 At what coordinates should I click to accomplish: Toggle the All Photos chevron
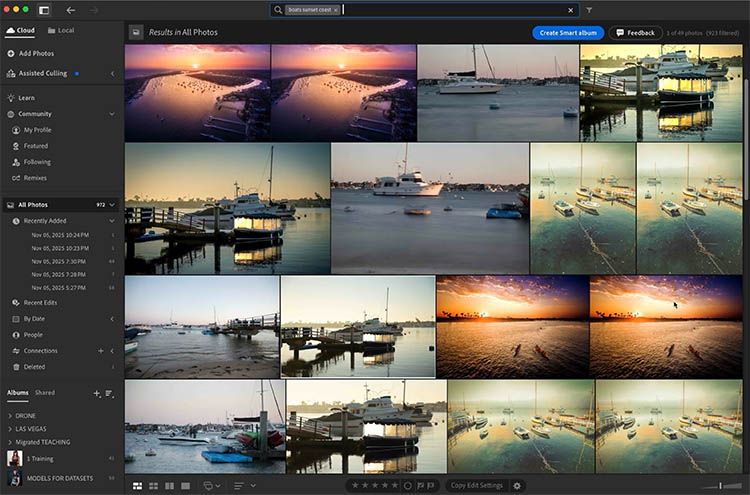112,205
